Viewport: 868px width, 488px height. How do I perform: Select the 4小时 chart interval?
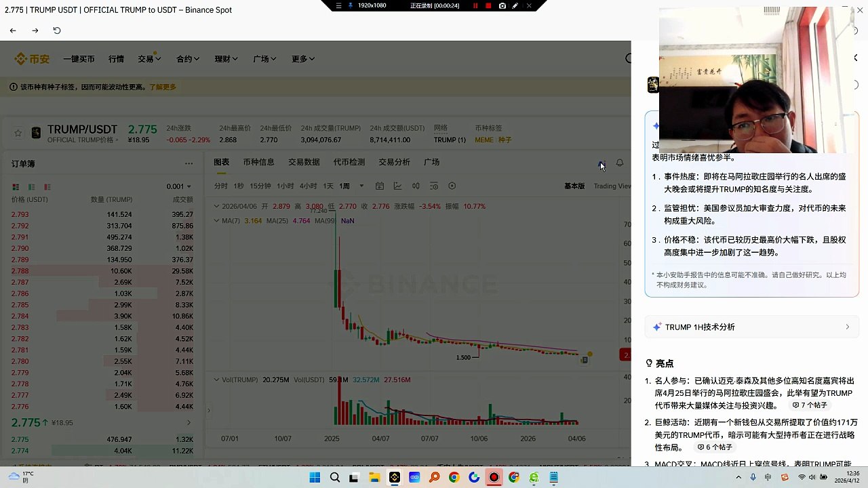pos(309,186)
